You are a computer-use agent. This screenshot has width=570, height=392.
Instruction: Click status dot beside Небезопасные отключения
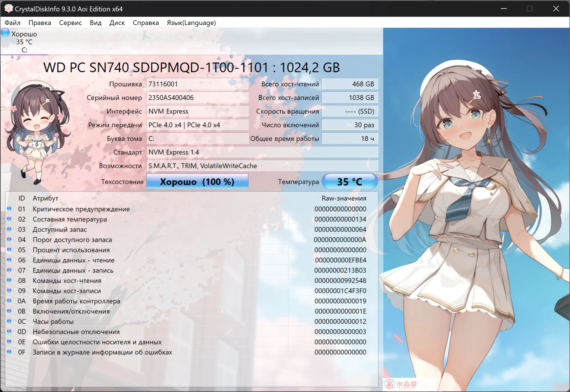pos(9,331)
